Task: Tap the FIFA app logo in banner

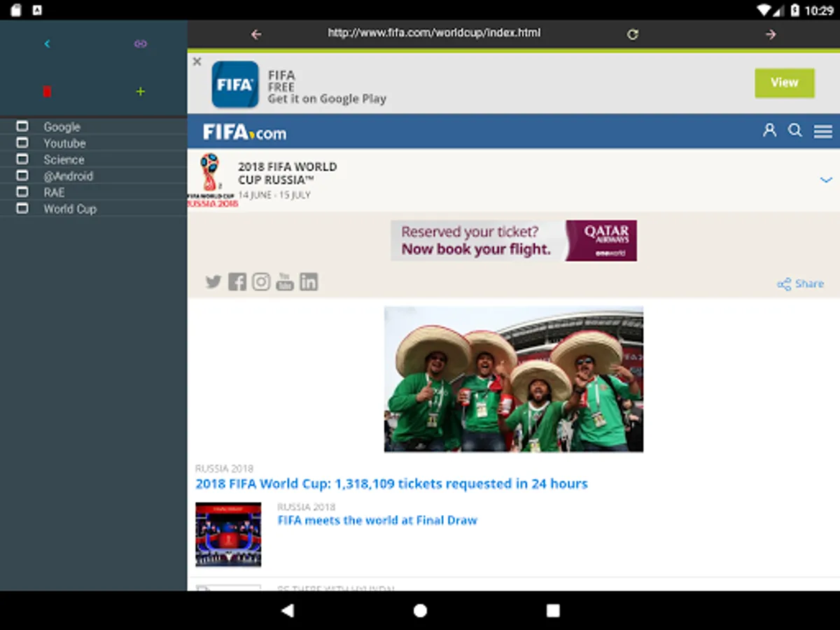Action: pyautogui.click(x=235, y=84)
